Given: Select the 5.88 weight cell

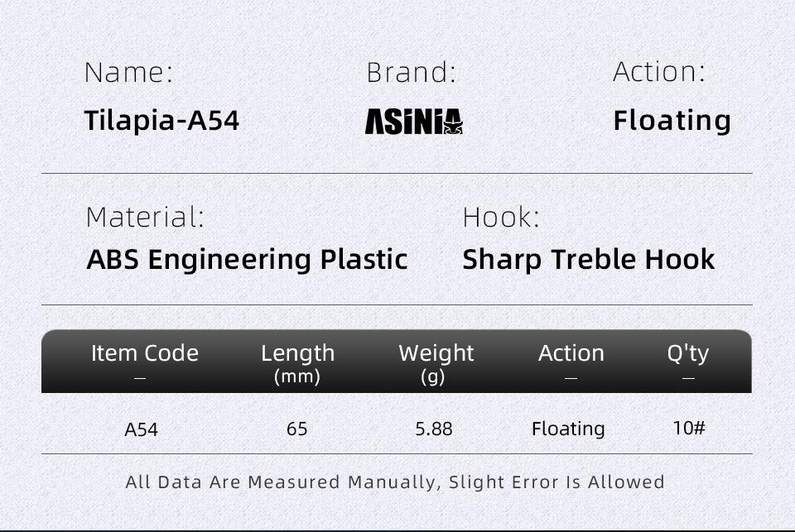Looking at the screenshot, I should click(434, 429).
